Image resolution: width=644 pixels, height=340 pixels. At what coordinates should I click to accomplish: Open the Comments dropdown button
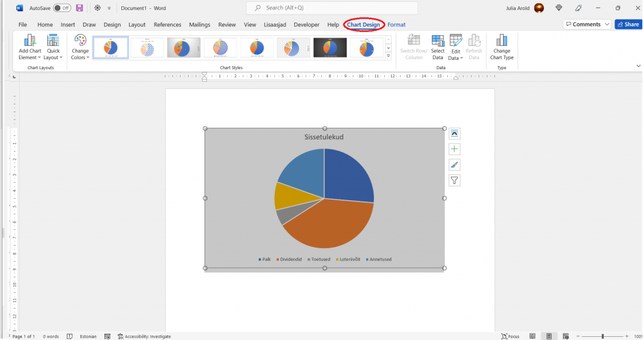click(x=587, y=25)
